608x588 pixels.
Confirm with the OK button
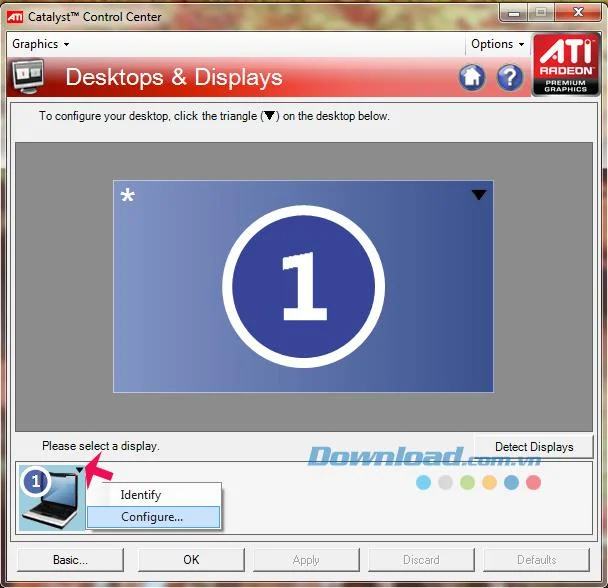(x=191, y=560)
